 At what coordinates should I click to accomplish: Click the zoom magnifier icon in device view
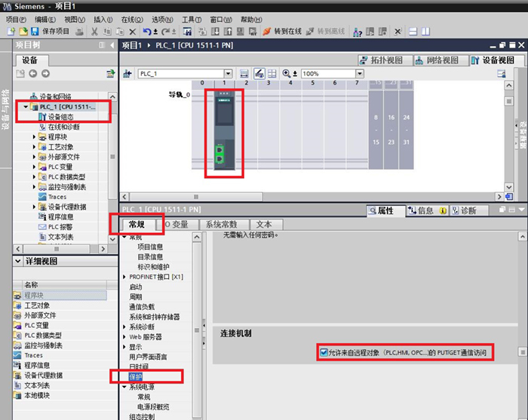pyautogui.click(x=287, y=74)
